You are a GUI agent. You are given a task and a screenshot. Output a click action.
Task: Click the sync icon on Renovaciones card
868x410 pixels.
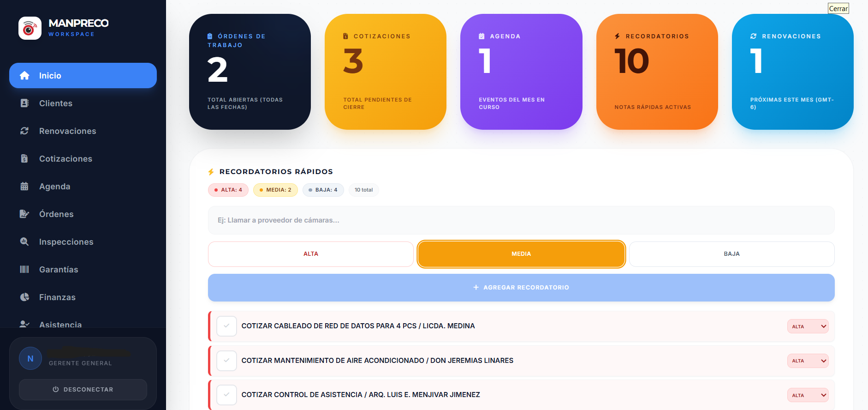click(753, 36)
